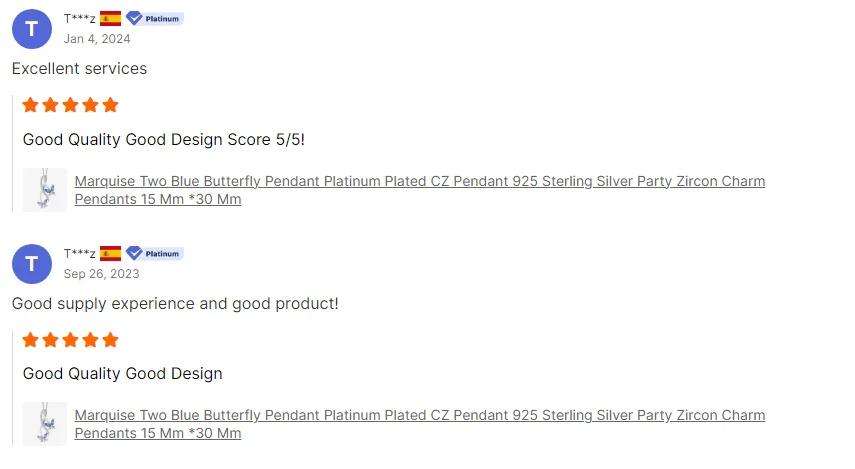Click the Spain flag on the Jan 4 review
The height and width of the screenshot is (469, 855).
(x=110, y=19)
